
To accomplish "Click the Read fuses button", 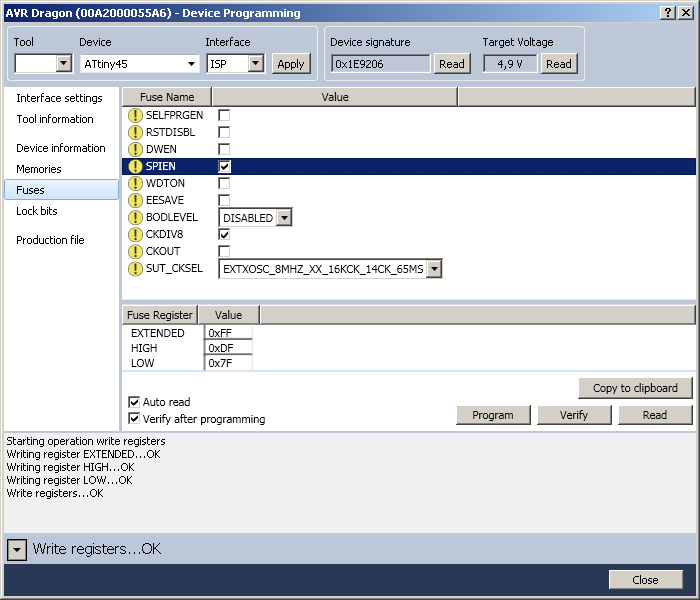I will pos(654,415).
